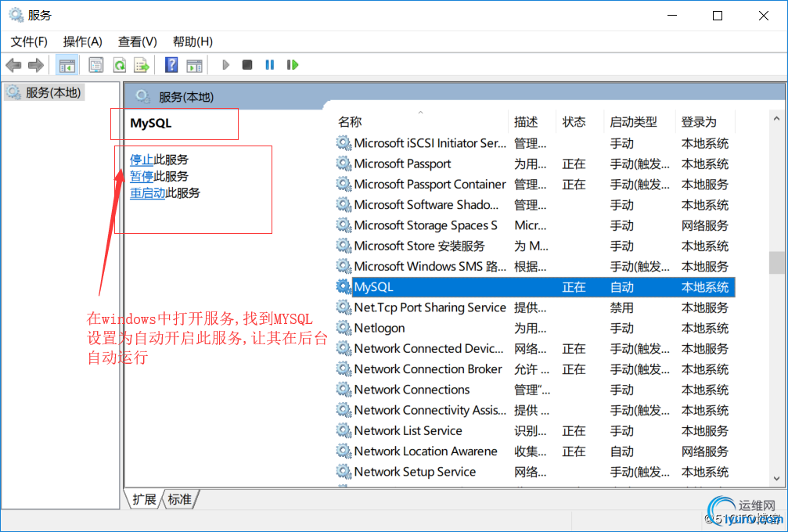This screenshot has width=788, height=532.
Task: Open the 操作(A) menu
Action: pos(82,41)
